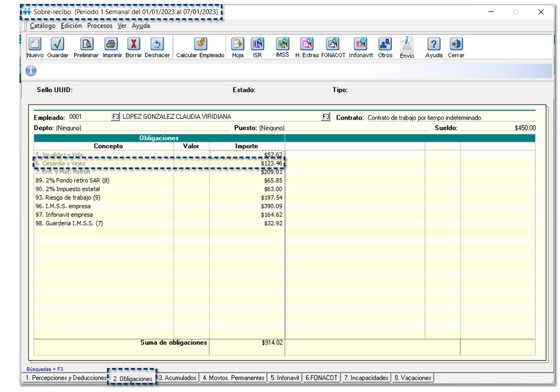Image resolution: width=560 pixels, height=392 pixels.
Task: Open the Vacaciones tab
Action: (x=412, y=378)
